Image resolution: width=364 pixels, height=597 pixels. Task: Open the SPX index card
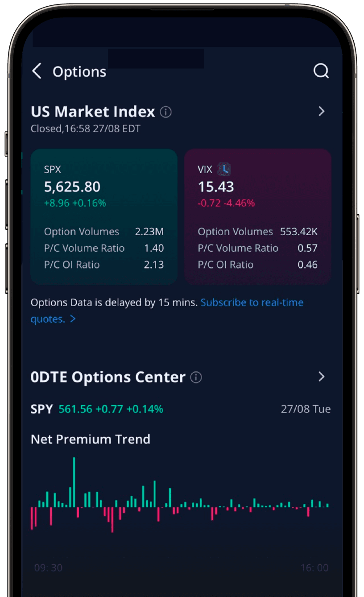[104, 216]
